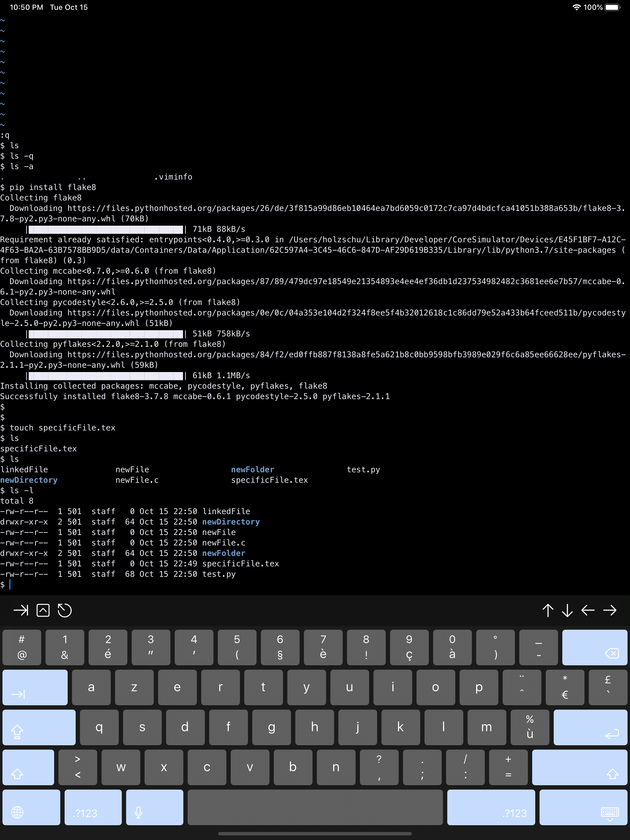The width and height of the screenshot is (630, 840).
Task: Switch to numbers with the left .?123 key
Action: 93,807
